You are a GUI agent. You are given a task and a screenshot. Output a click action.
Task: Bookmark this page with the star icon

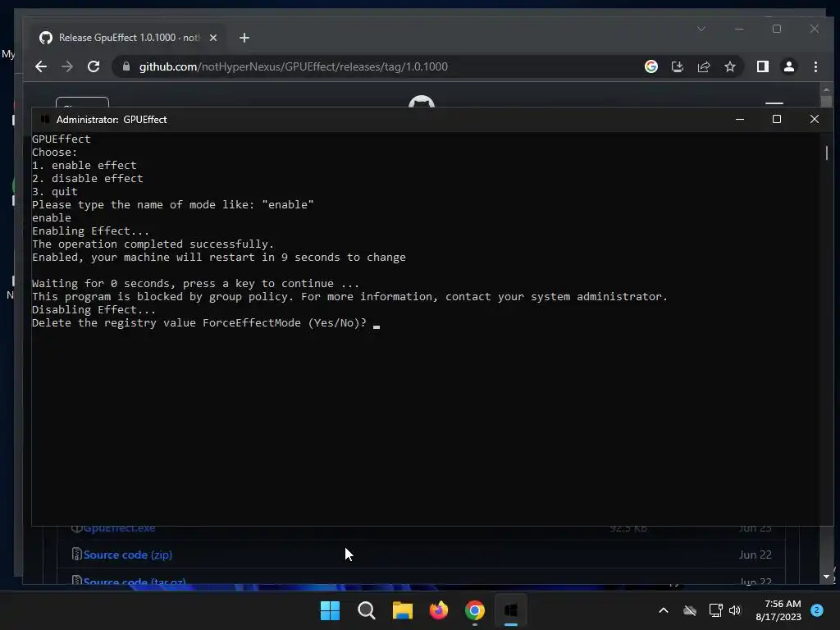coord(729,66)
